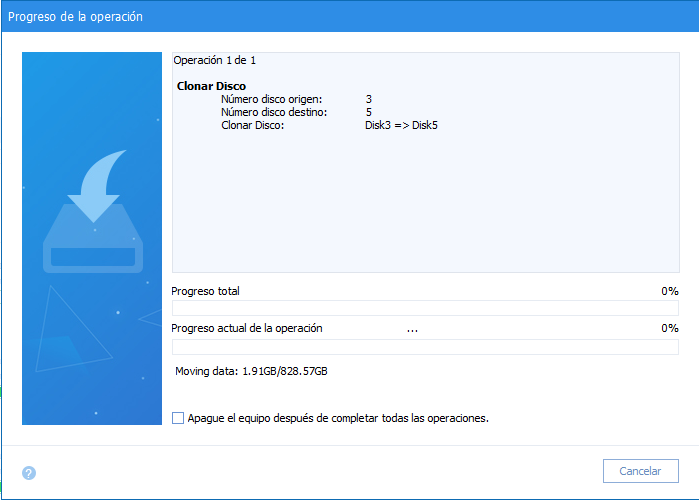Click the bold 'Clonar Disco' heading
The image size is (699, 500).
211,86
